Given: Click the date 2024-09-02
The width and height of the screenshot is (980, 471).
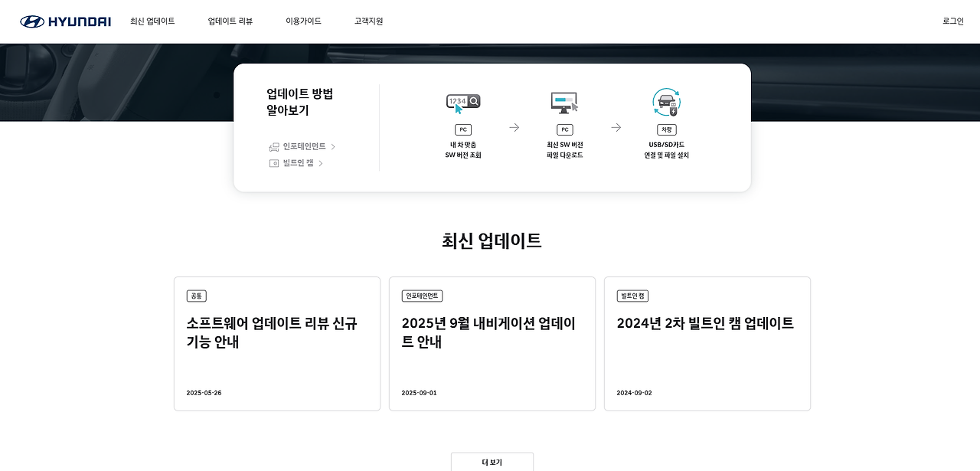Looking at the screenshot, I should click(x=634, y=393).
